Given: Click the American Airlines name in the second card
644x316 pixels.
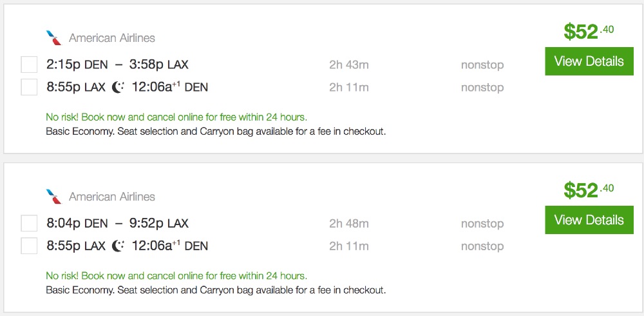Looking at the screenshot, I should (112, 197).
